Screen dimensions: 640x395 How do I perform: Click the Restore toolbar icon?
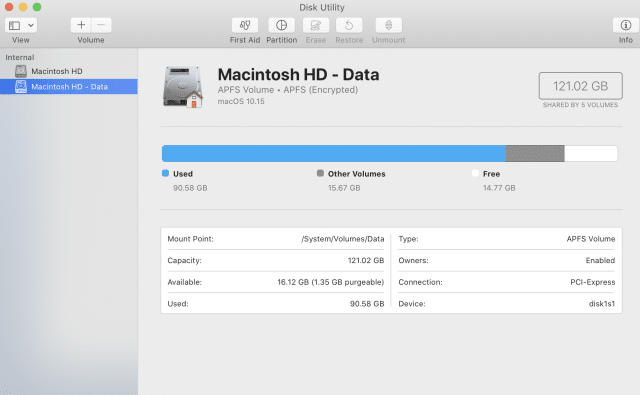pyautogui.click(x=349, y=25)
